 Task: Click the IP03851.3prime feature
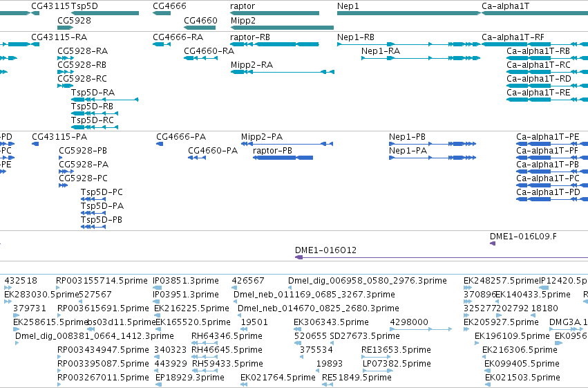157,288
